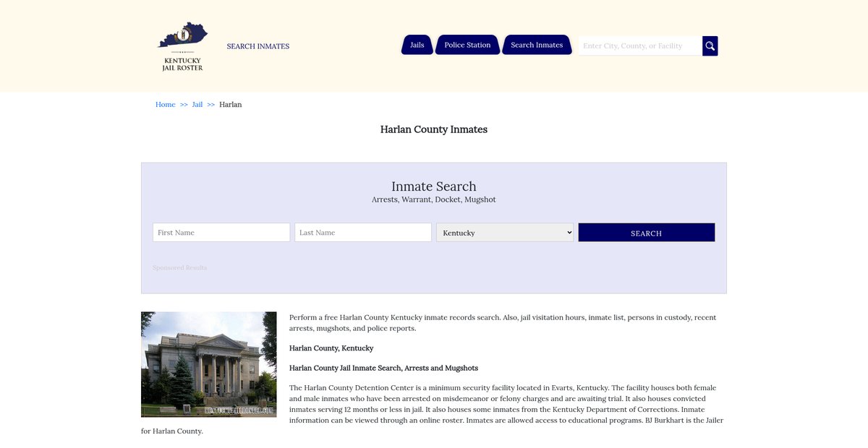The height and width of the screenshot is (448, 868).
Task: Click the Sponsored Results label
Action: (x=180, y=267)
